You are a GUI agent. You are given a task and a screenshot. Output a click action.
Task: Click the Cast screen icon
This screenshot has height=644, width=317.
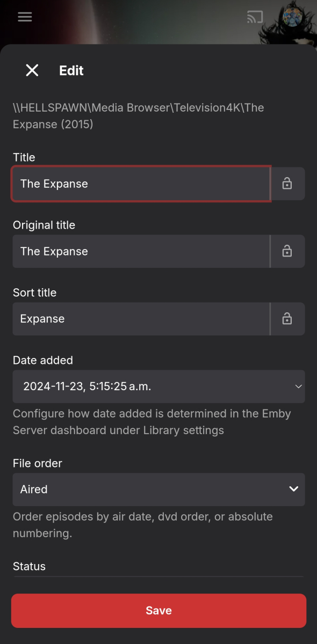pyautogui.click(x=255, y=17)
